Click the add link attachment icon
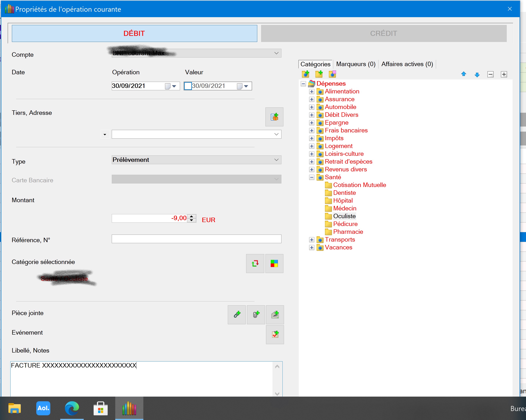526x420 pixels. coord(237,315)
